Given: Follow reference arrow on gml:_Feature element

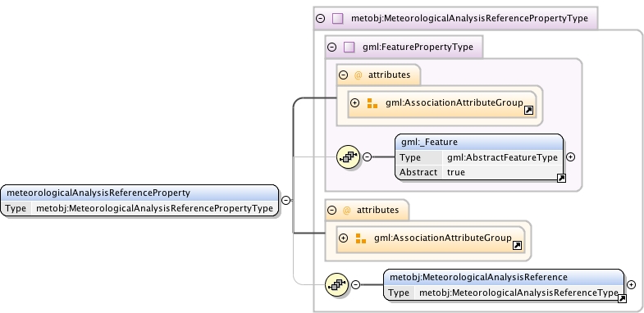Looking at the screenshot, I should 561,178.
